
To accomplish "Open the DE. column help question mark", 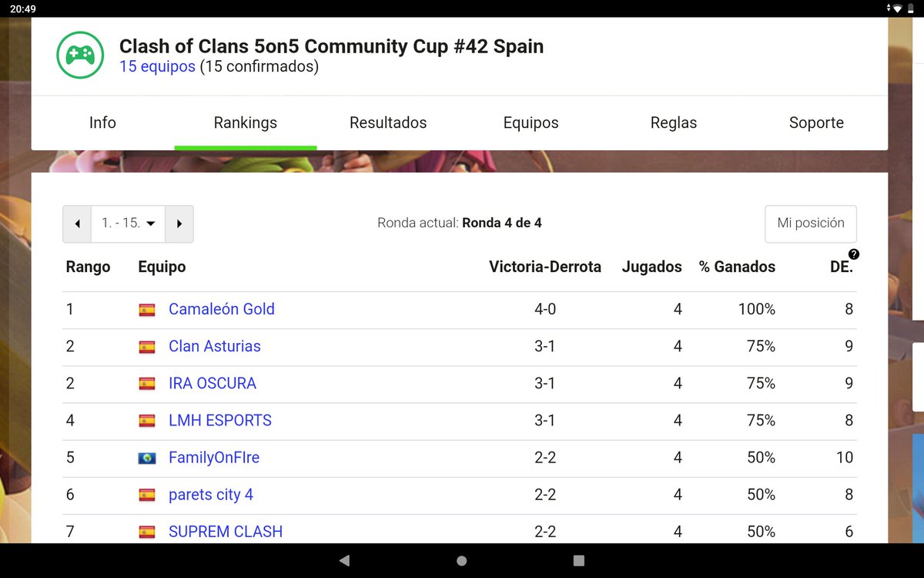I will [854, 254].
